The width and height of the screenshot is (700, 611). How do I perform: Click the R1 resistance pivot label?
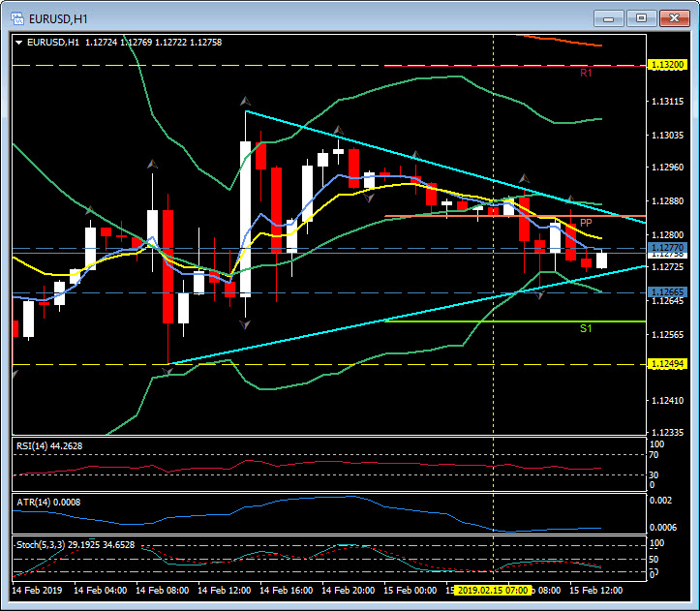(x=586, y=74)
